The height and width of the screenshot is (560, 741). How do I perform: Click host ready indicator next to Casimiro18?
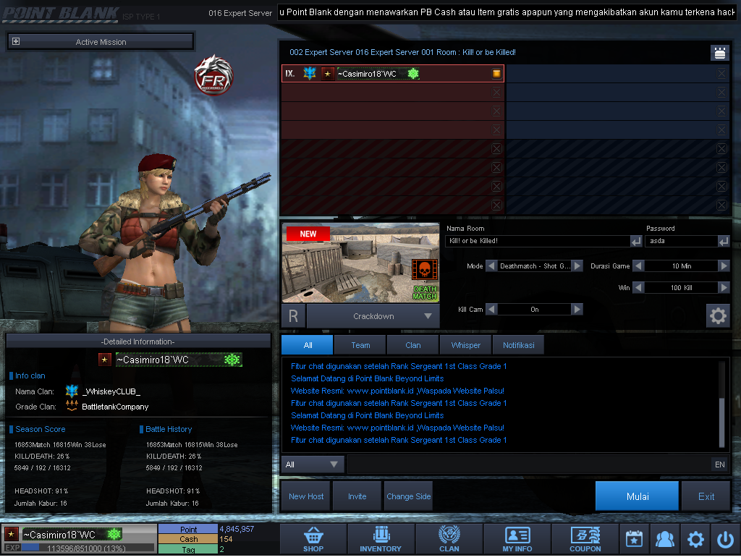(496, 73)
